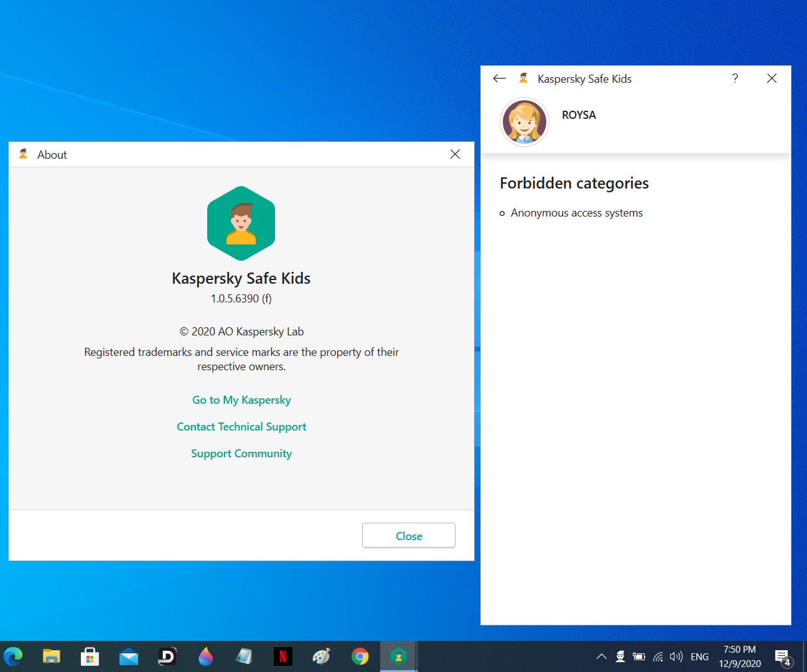
Task: Click the ROYSA profile name
Action: tap(579, 115)
